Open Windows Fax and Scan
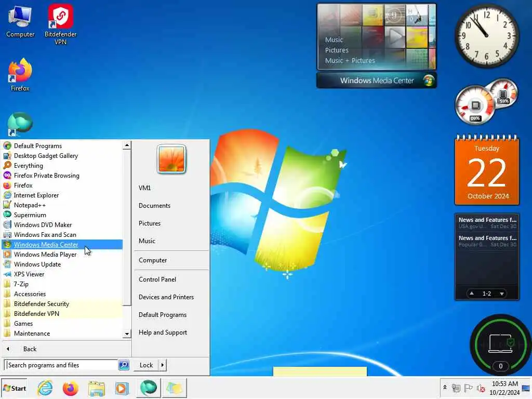This screenshot has height=399, width=532. [62, 234]
